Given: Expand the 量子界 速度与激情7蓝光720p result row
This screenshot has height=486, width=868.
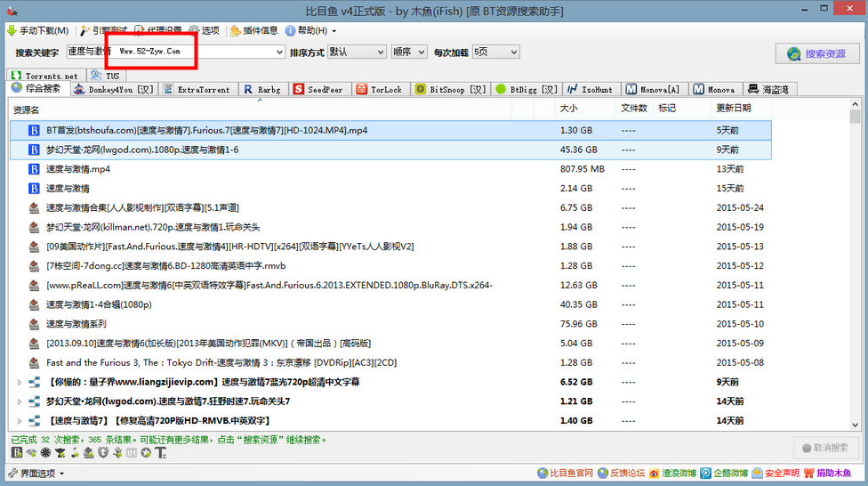Looking at the screenshot, I should [20, 382].
